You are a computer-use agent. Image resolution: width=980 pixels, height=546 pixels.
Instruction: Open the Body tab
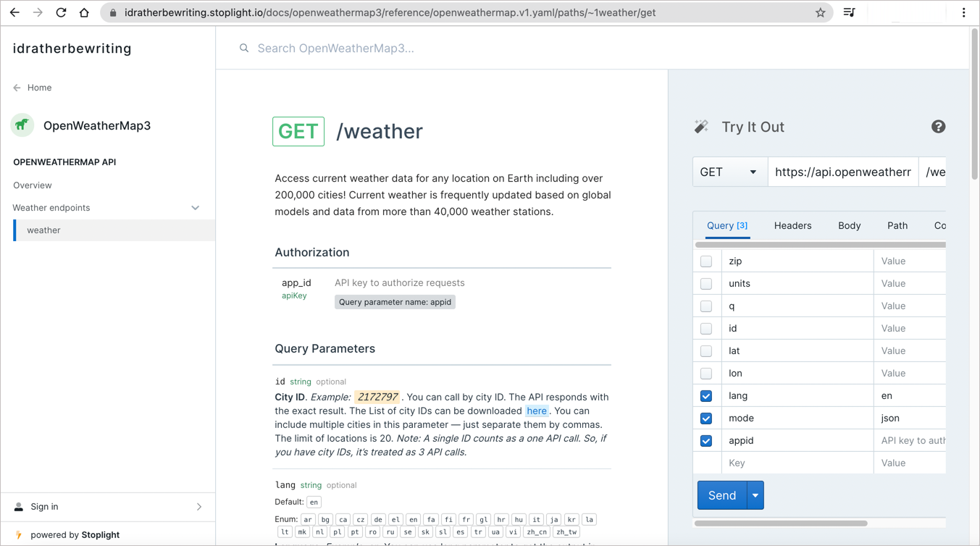849,225
